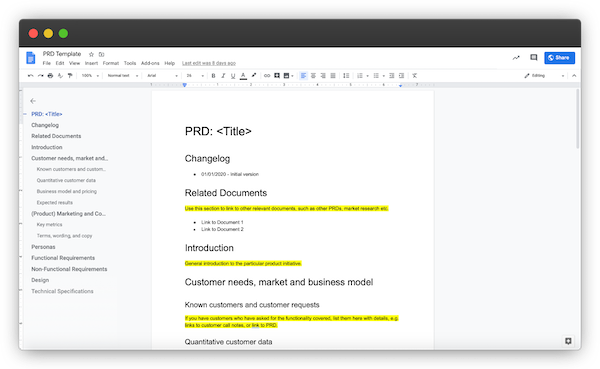Image resolution: width=600 pixels, height=369 pixels.
Task: Open the zoom level dropdown
Action: (x=90, y=76)
